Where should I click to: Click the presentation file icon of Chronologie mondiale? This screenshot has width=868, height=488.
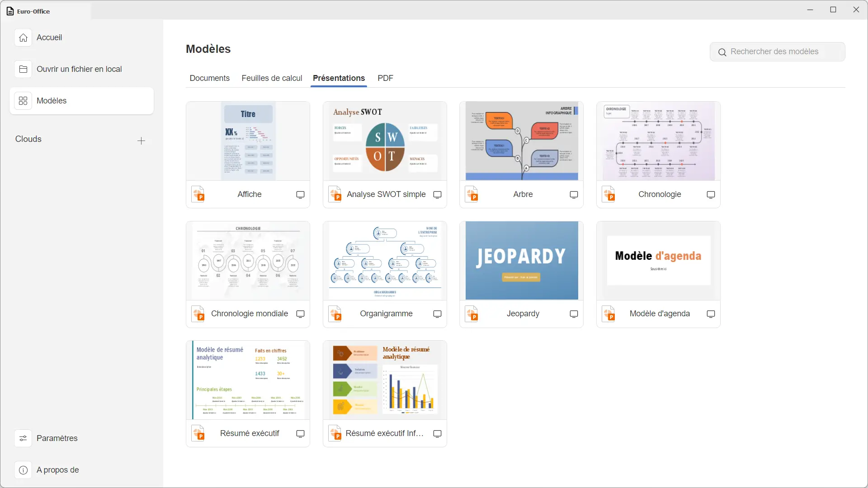pos(198,314)
